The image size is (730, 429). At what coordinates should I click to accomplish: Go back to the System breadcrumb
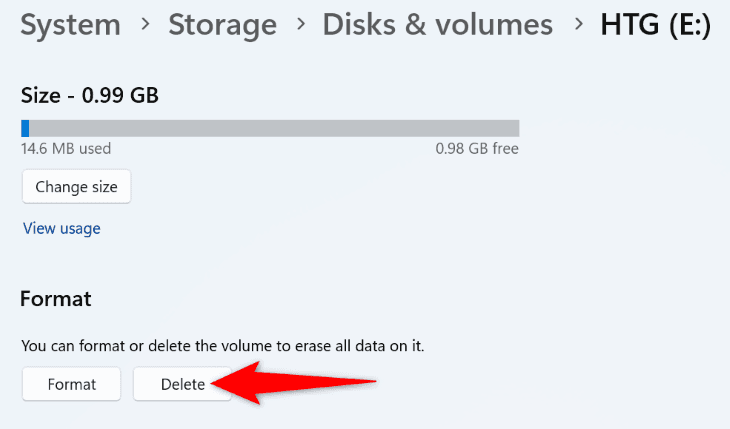(x=70, y=24)
